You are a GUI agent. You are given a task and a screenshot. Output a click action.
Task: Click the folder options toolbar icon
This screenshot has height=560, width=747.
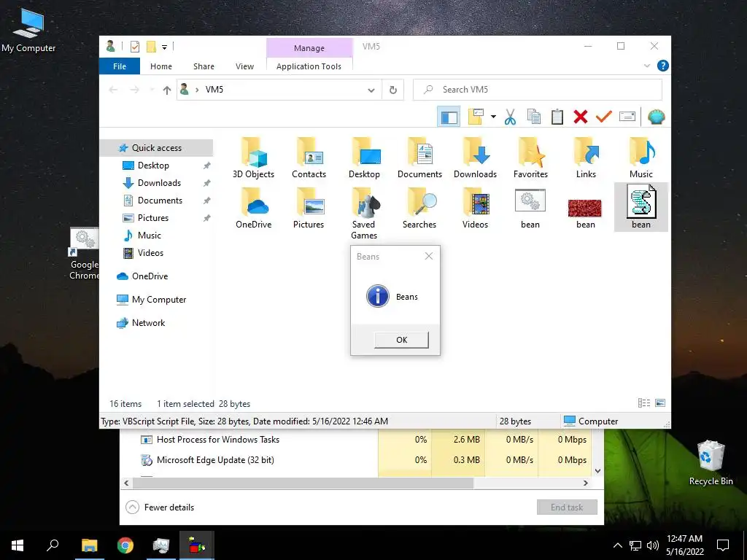476,117
